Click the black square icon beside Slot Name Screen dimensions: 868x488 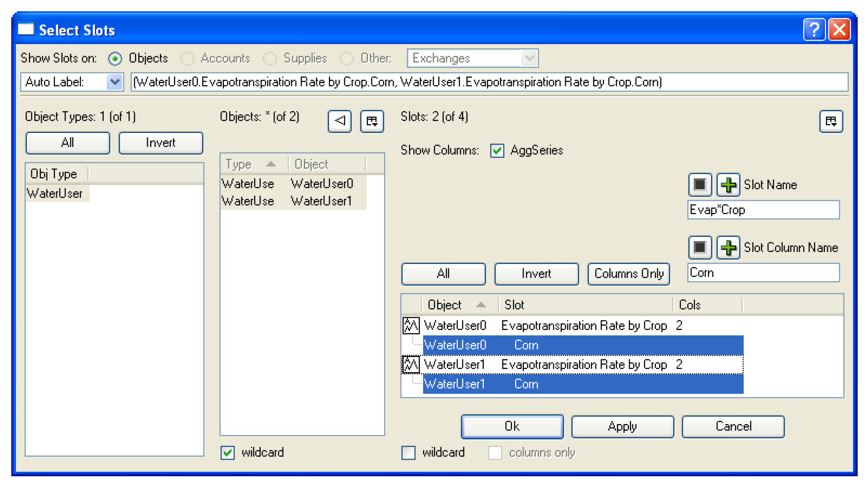pyautogui.click(x=700, y=185)
